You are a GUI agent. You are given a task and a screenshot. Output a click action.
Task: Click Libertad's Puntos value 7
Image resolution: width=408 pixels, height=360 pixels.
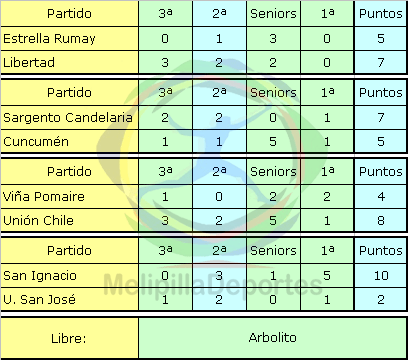tap(381, 63)
